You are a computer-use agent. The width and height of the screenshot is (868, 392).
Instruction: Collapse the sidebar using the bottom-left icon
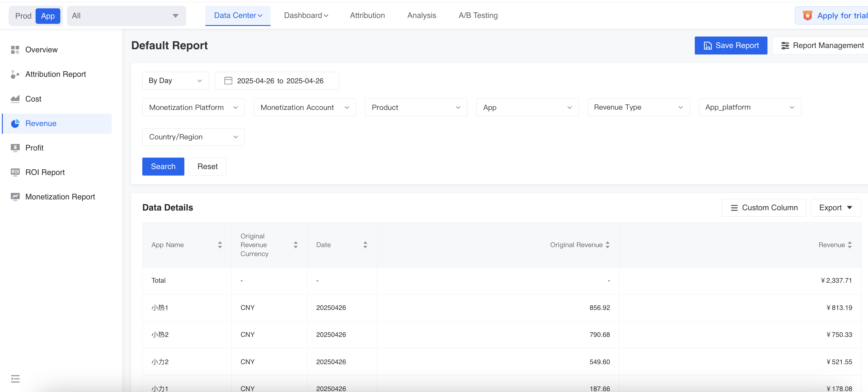pyautogui.click(x=15, y=379)
